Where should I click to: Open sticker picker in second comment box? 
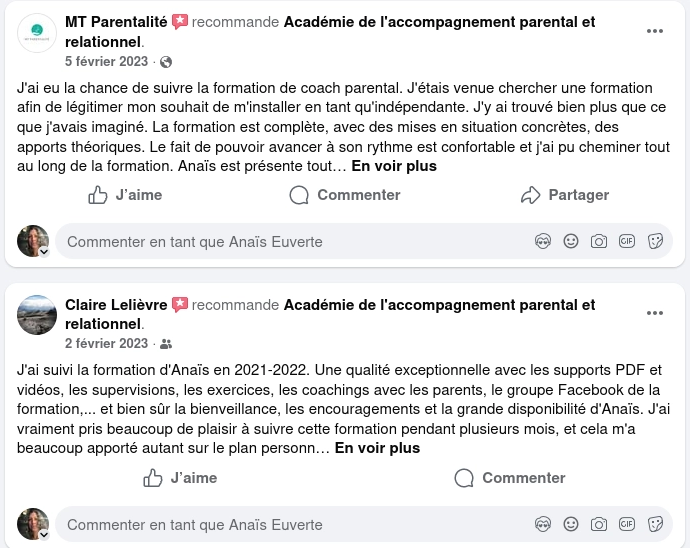pyautogui.click(x=656, y=524)
